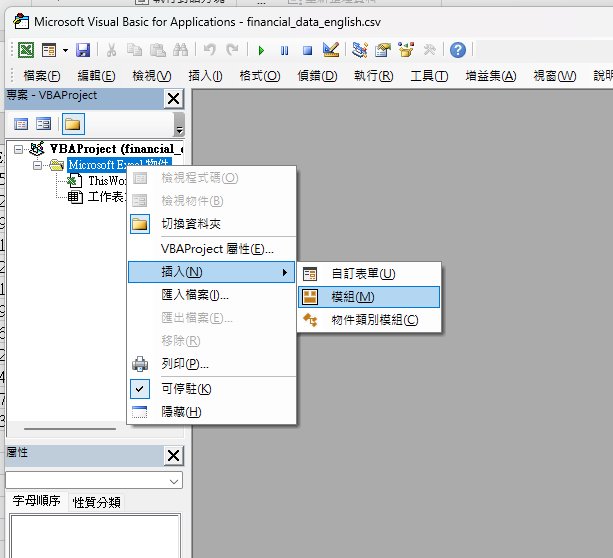Open the Insert UserForm dropdown arrow
The width and height of the screenshot is (613, 558).
65,50
